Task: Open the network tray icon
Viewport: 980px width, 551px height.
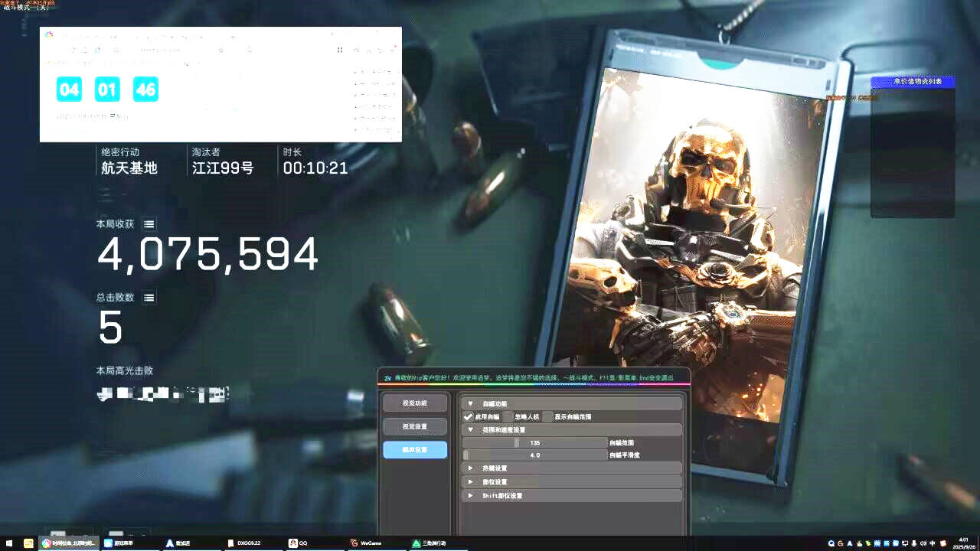Action: (x=904, y=543)
